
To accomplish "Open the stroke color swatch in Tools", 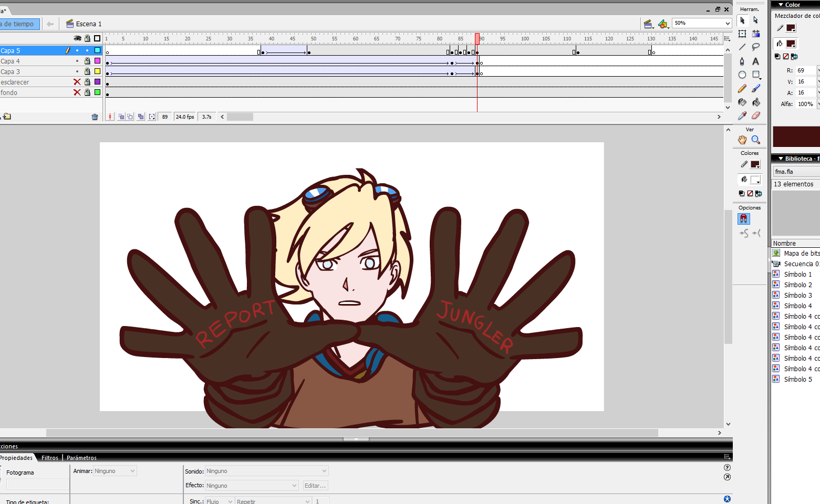I will point(755,165).
